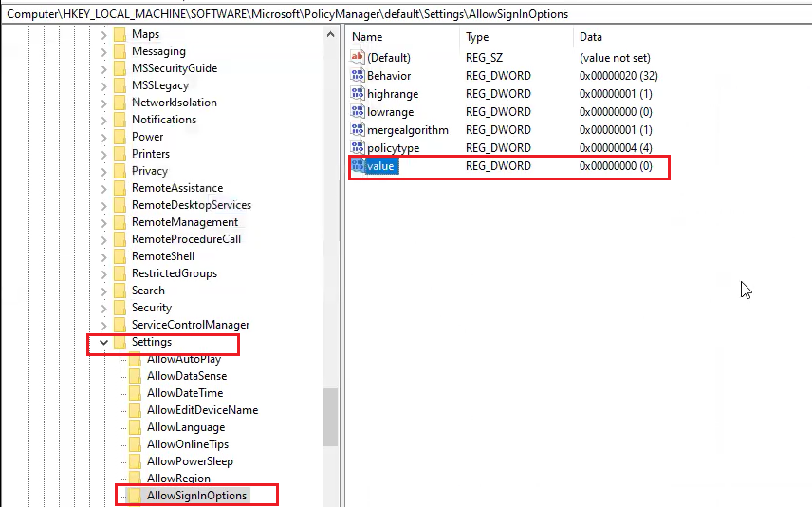Select the highrange registry value icon
The image size is (812, 507).
pyautogui.click(x=357, y=94)
